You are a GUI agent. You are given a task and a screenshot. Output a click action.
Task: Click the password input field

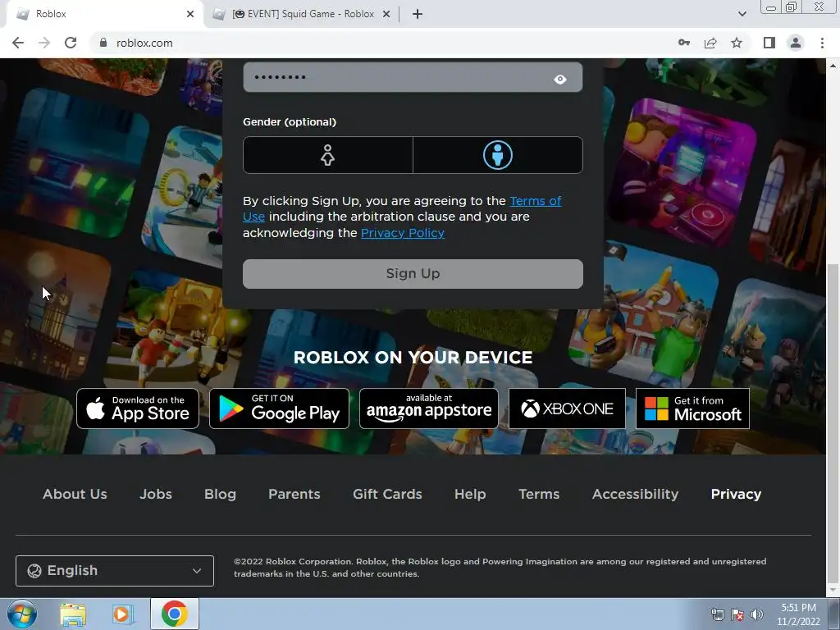(x=413, y=77)
